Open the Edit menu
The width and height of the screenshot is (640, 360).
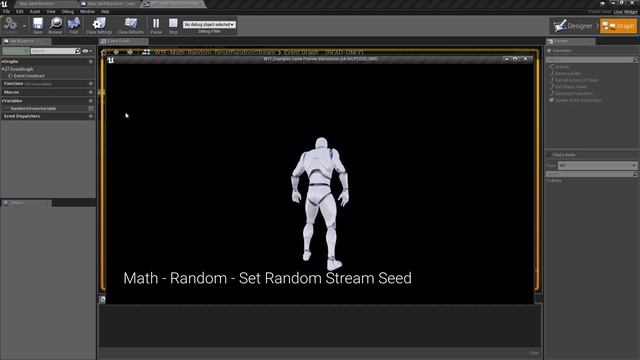[20, 12]
